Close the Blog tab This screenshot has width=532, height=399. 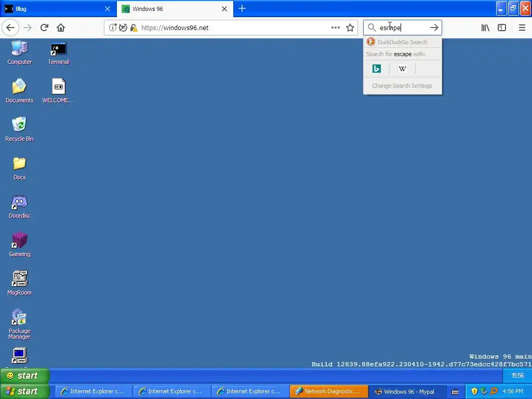[x=108, y=9]
